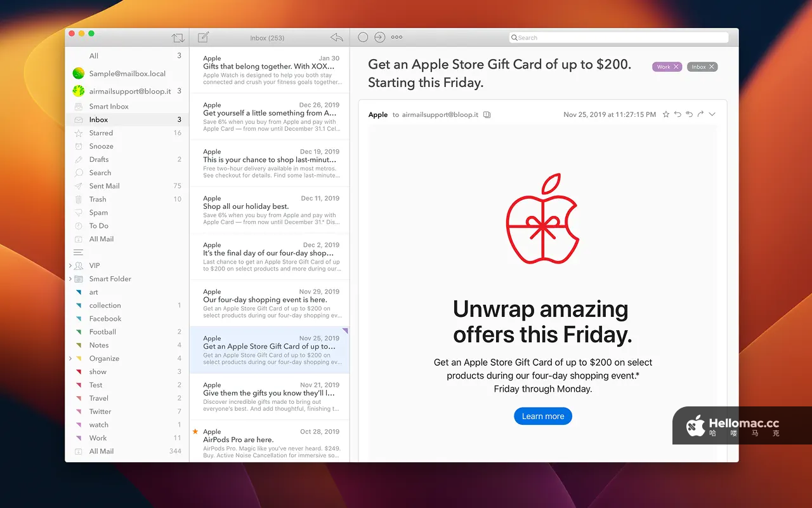
Task: Select the Notes label
Action: click(127, 345)
